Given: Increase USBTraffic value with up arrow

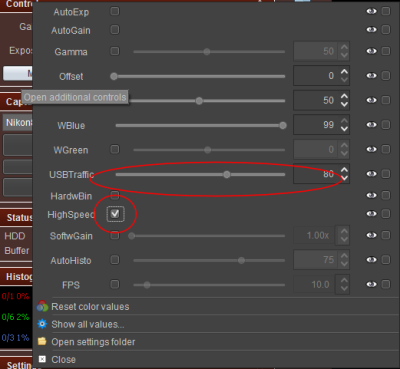Looking at the screenshot, I should point(344,170).
